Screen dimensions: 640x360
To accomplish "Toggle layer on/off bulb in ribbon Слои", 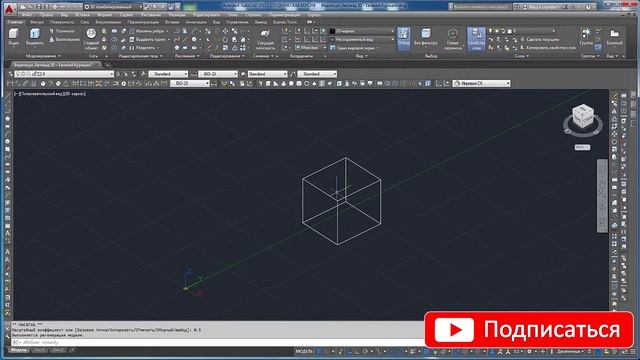I will tap(491, 31).
